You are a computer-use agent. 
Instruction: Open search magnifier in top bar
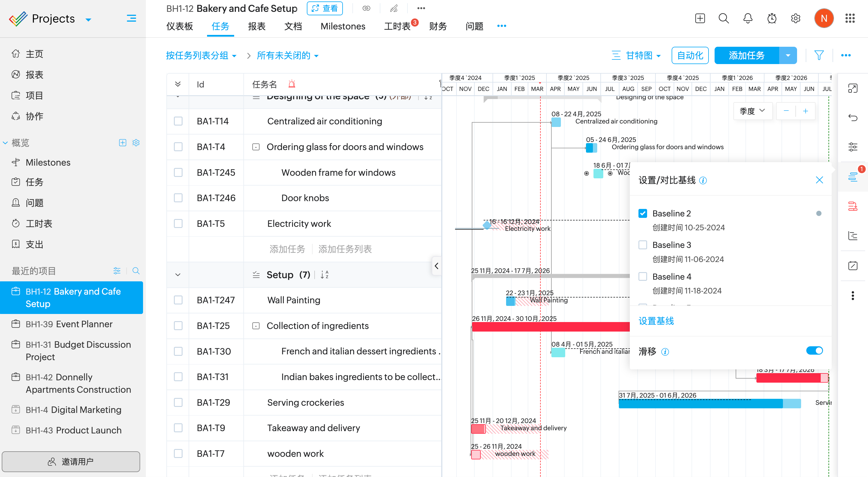pyautogui.click(x=724, y=18)
